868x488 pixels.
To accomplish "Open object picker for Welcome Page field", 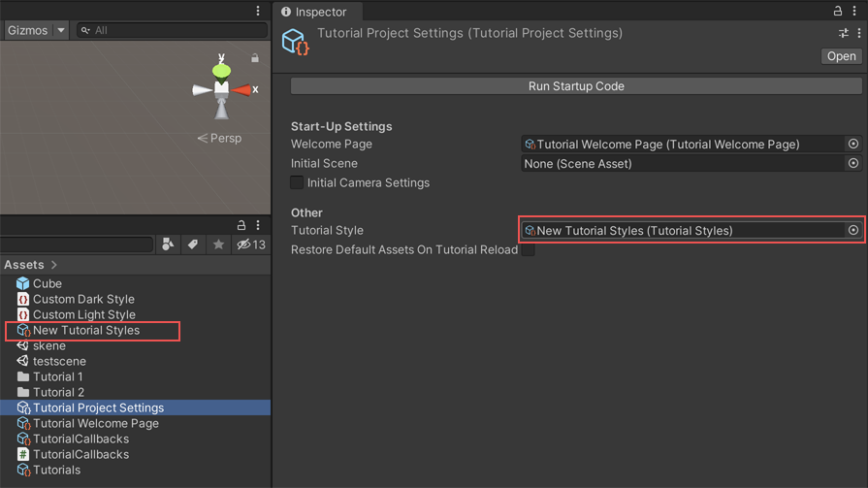I will (852, 145).
